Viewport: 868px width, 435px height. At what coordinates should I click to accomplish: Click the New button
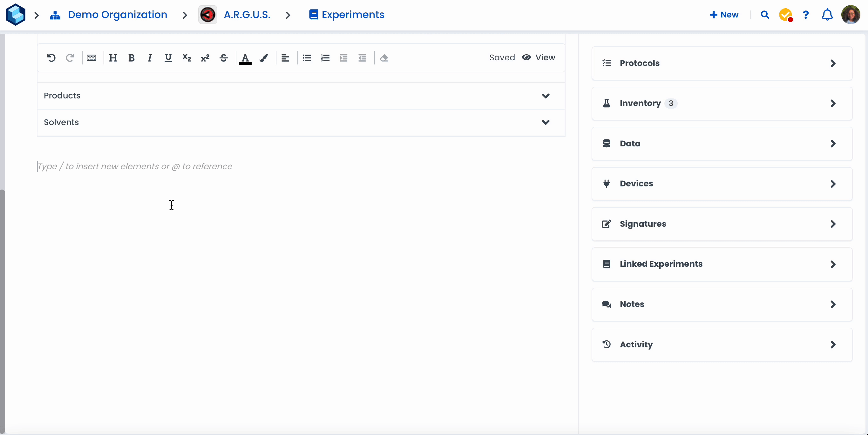[724, 15]
